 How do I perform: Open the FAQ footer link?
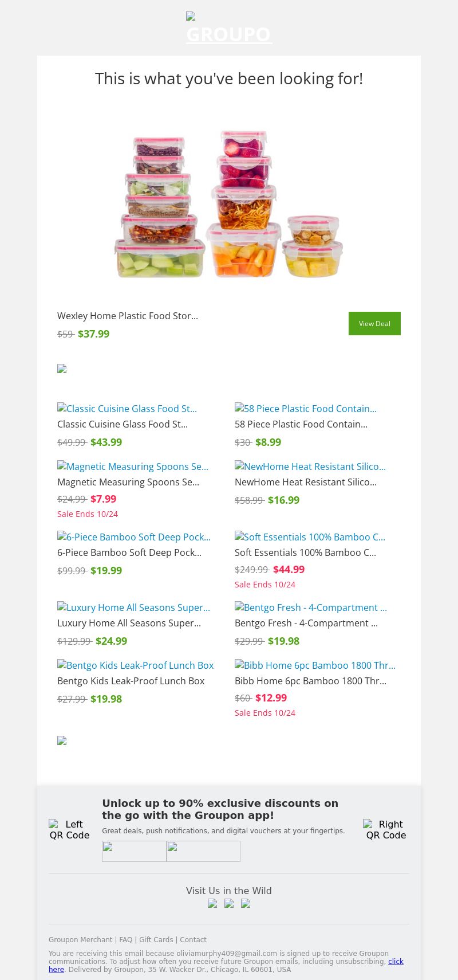point(125,940)
